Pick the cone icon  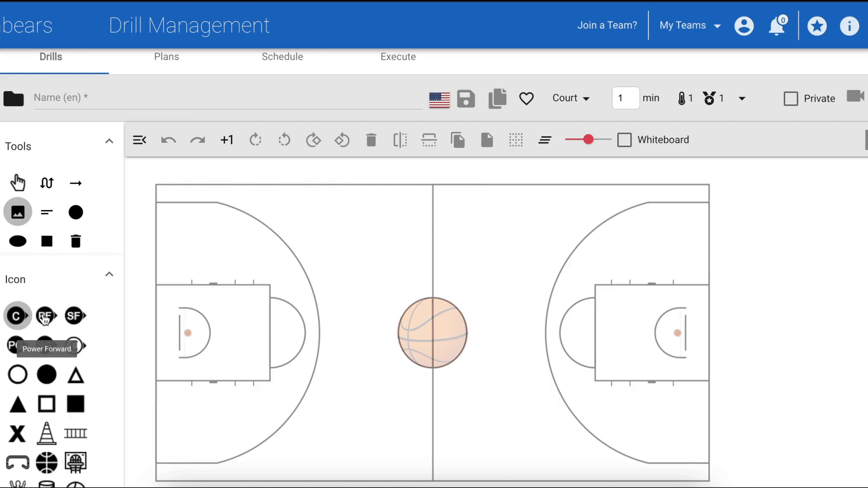tap(46, 433)
